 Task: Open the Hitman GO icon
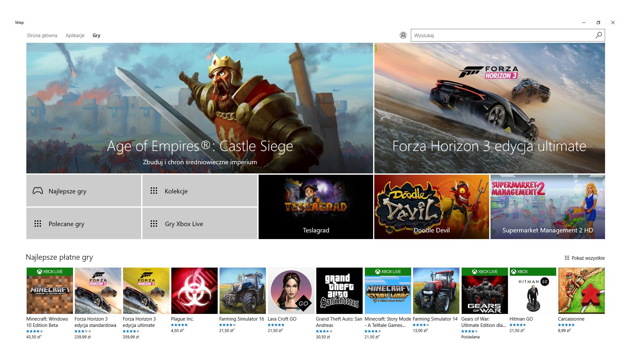(x=533, y=291)
